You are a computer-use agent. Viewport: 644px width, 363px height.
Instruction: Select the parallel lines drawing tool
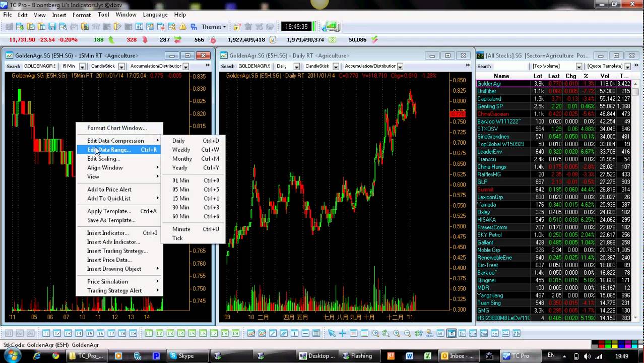pos(283,333)
